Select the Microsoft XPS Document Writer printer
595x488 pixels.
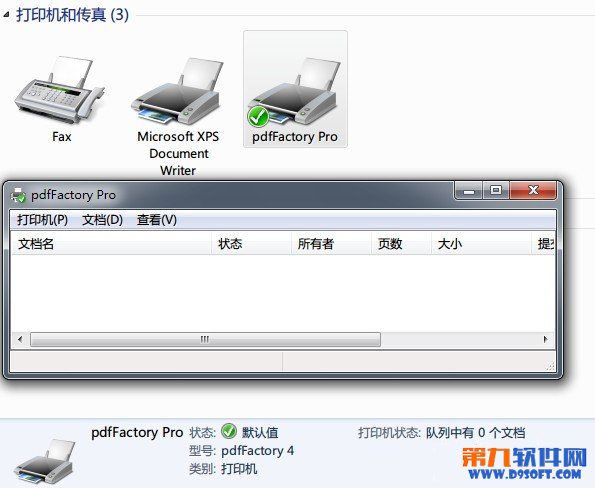tap(178, 91)
